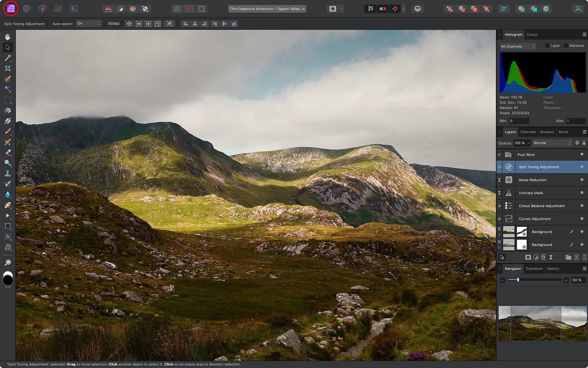Open the layer Opacity dropdown arrow

tap(529, 143)
